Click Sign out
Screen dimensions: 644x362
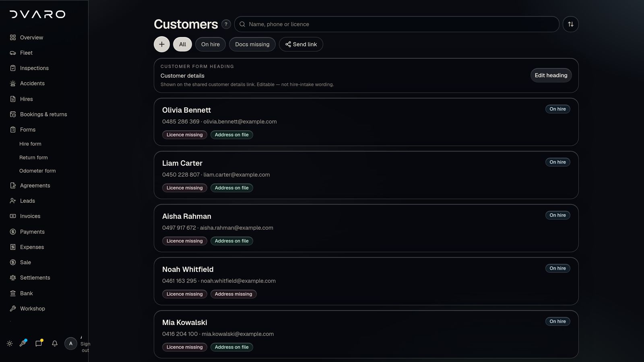(85, 347)
